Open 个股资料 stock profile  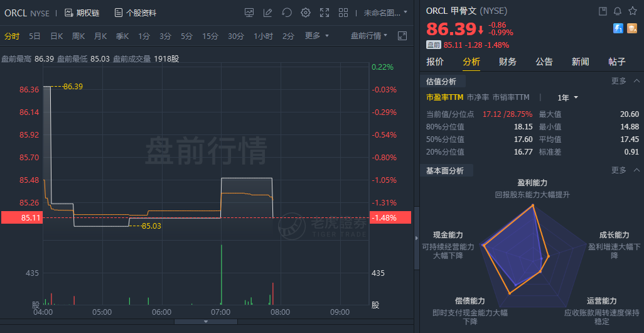(x=135, y=13)
